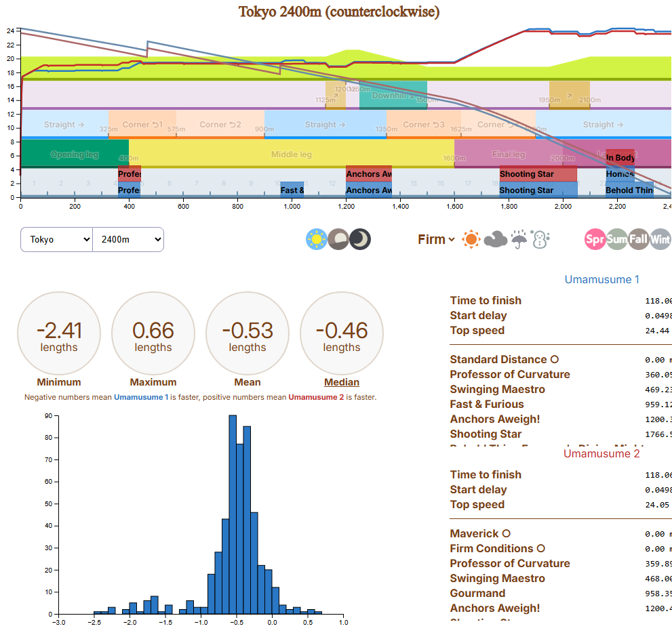Click the Opening leg phase bar

tap(75, 154)
